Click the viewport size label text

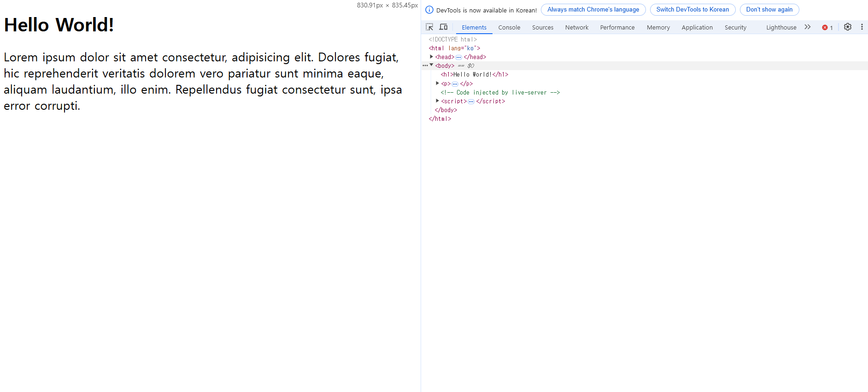(387, 5)
